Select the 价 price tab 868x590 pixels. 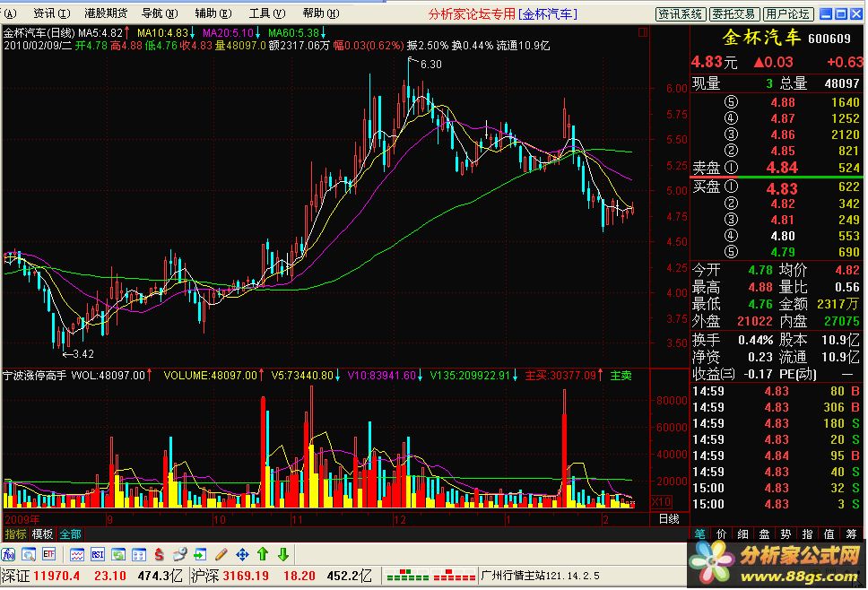point(721,534)
